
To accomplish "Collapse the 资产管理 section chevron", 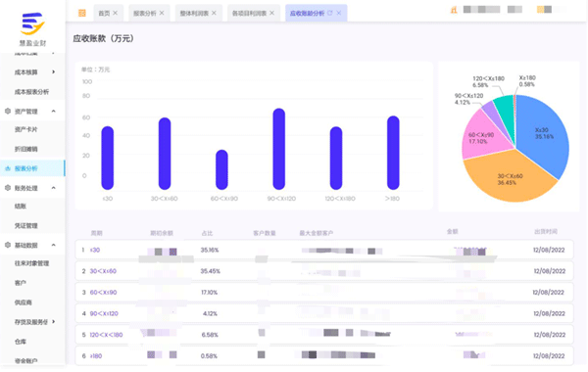I will tap(53, 112).
